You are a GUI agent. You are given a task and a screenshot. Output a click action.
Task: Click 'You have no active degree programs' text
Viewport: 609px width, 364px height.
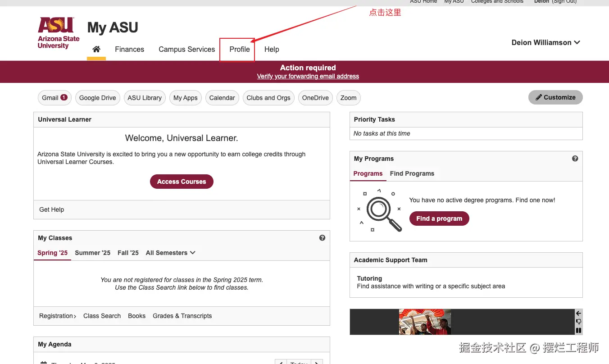[x=482, y=200]
